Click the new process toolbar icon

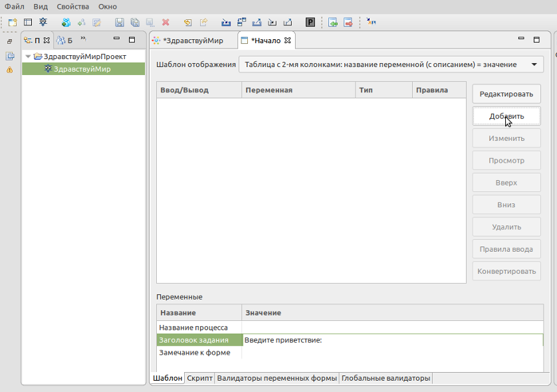pyautogui.click(x=43, y=23)
